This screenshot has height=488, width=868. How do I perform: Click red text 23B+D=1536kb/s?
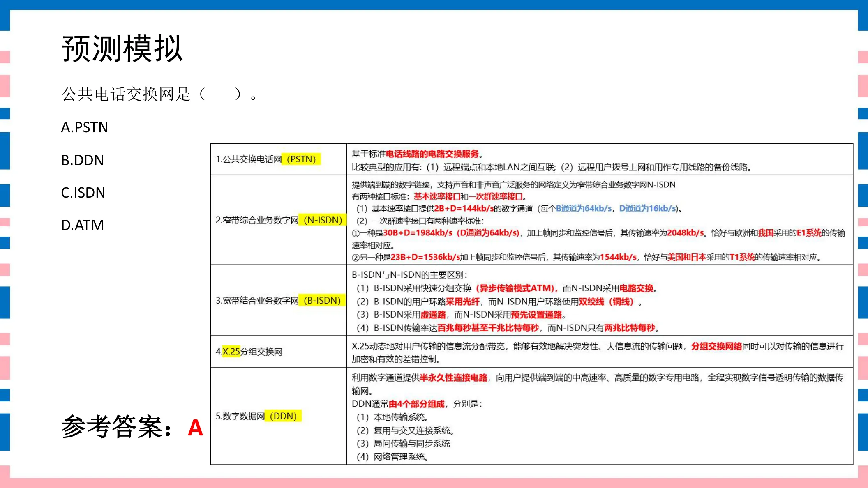pyautogui.click(x=425, y=257)
